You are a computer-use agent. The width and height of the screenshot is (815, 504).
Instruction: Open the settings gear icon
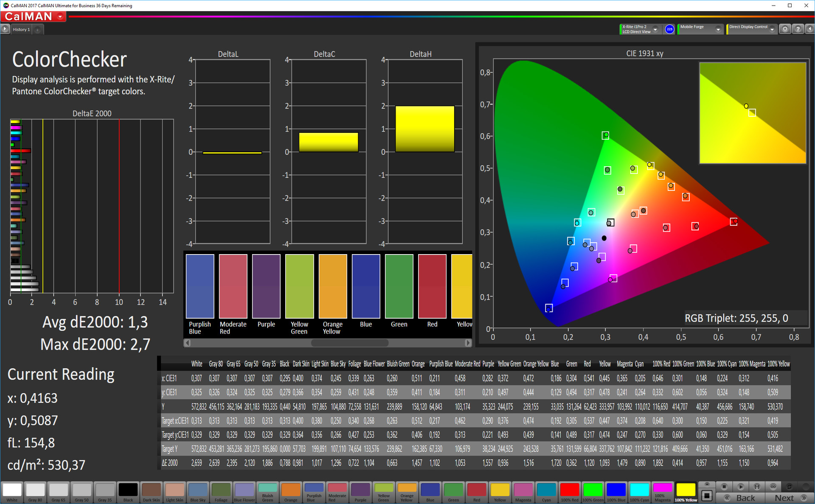click(x=785, y=29)
